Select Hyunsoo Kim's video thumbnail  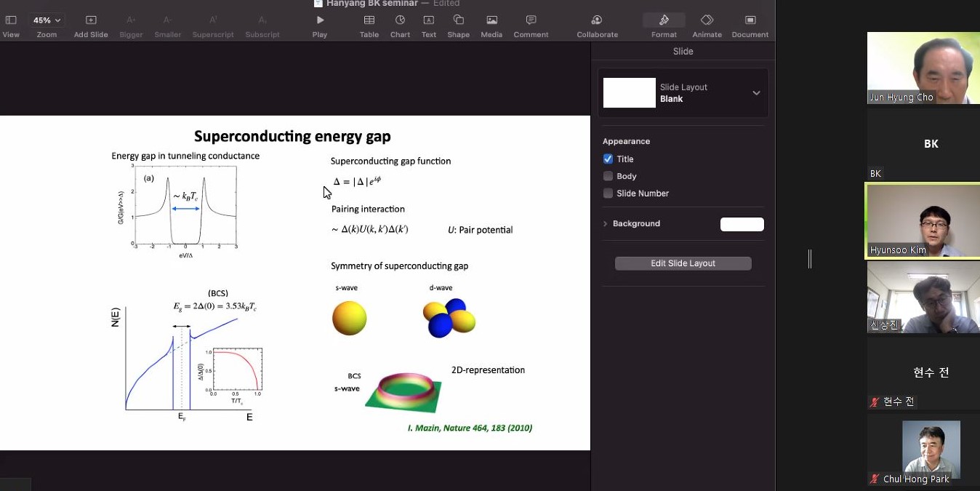923,220
